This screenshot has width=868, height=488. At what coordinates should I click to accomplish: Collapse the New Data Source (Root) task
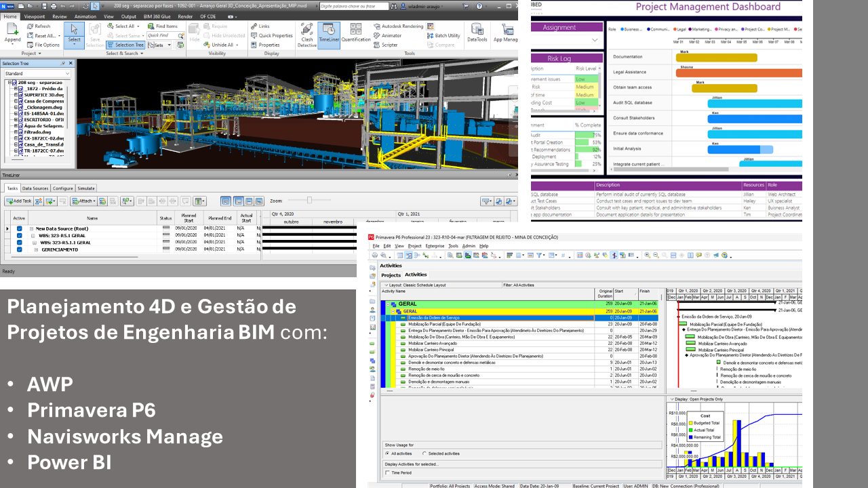coord(31,228)
